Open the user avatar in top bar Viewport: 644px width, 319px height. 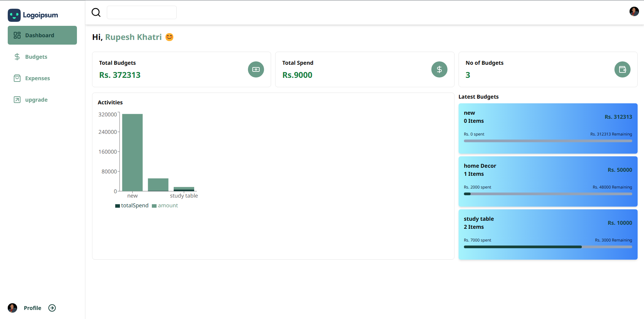click(x=634, y=11)
